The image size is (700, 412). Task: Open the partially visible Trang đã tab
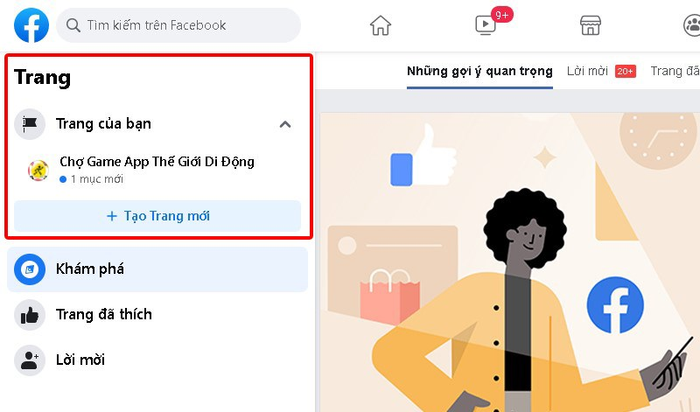(x=675, y=71)
